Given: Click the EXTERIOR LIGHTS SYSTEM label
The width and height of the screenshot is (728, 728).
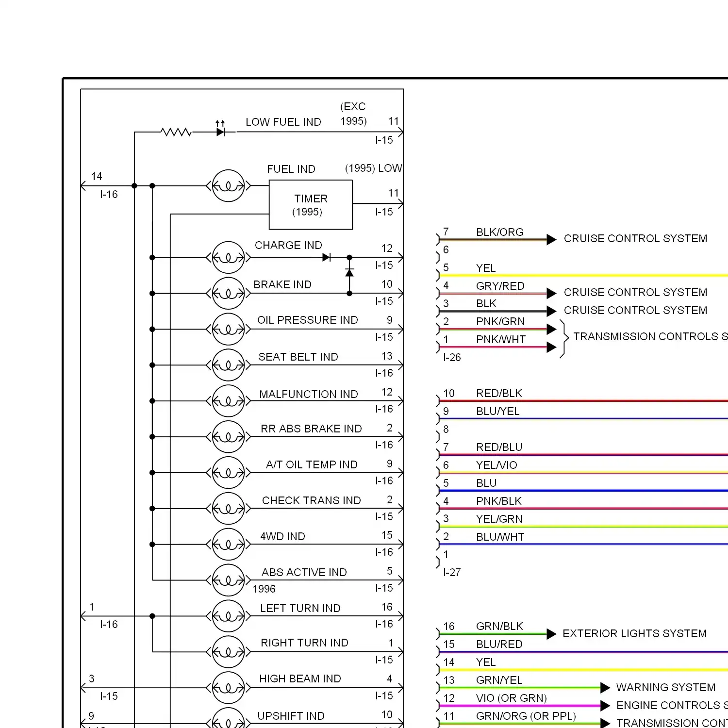Looking at the screenshot, I should [x=635, y=633].
